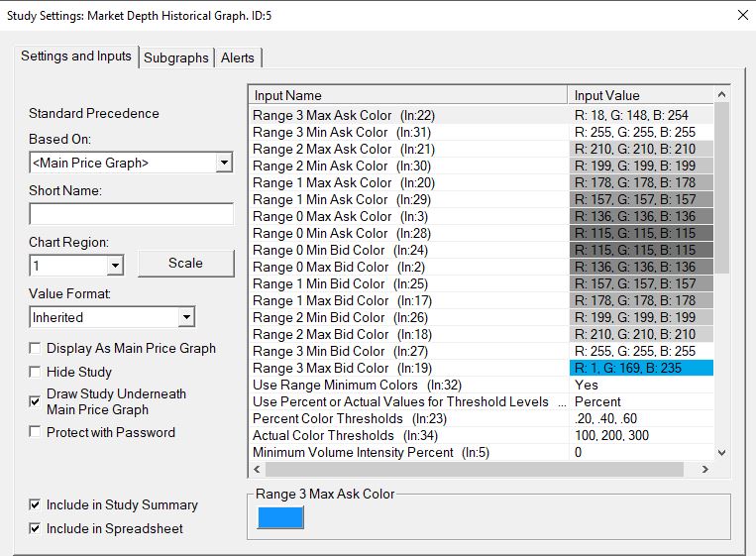Click the Short Name input field
The width and height of the screenshot is (756, 556).
131,214
